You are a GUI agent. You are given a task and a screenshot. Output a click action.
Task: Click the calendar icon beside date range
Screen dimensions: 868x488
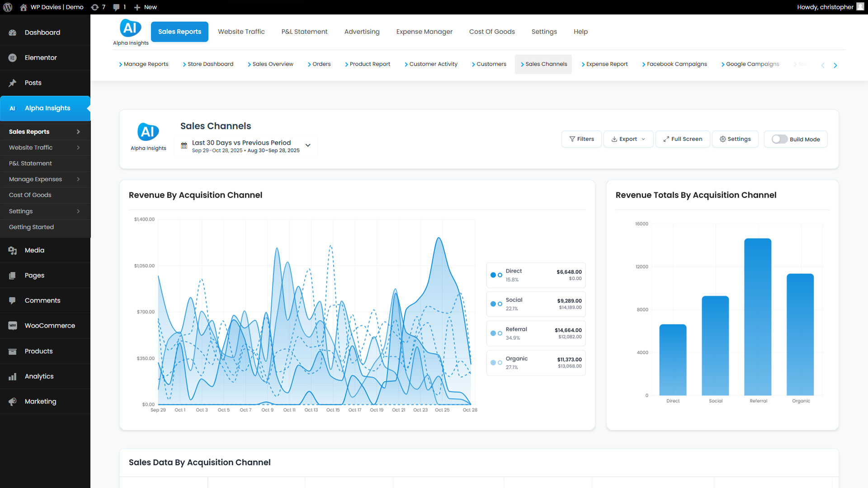click(x=184, y=145)
